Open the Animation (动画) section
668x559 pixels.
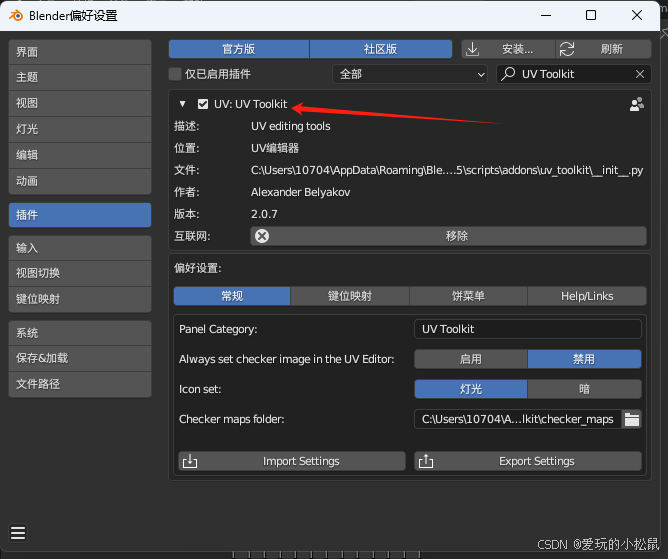80,181
